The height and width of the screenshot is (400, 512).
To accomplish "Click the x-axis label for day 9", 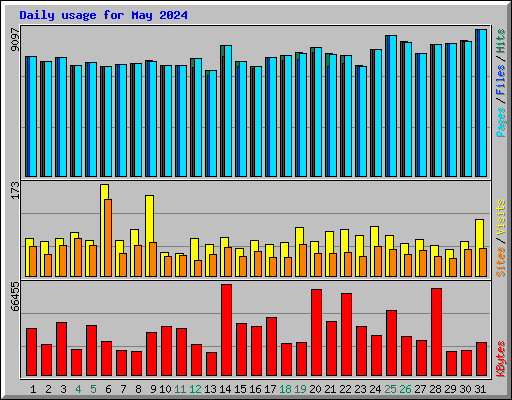I will coord(153,389).
